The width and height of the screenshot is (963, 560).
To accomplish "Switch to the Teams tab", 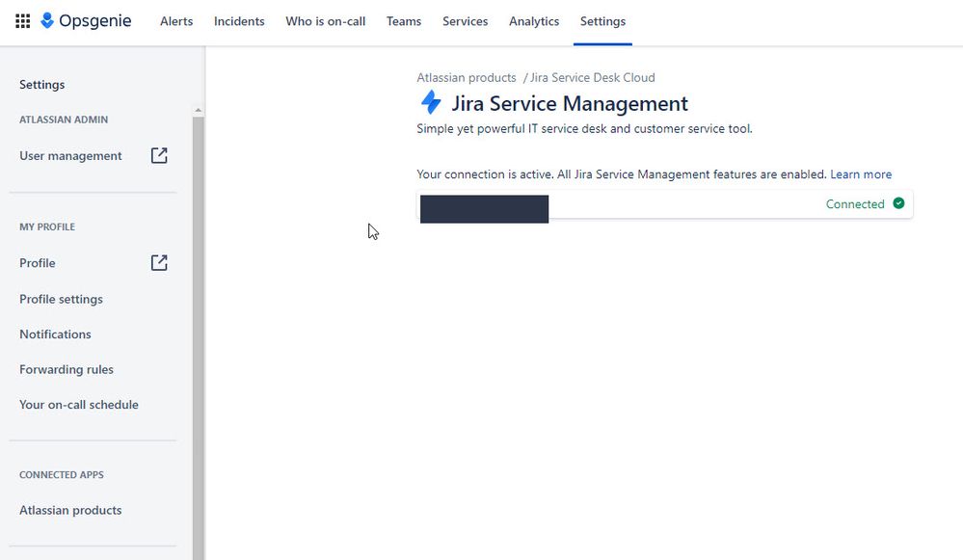I will click(x=404, y=21).
